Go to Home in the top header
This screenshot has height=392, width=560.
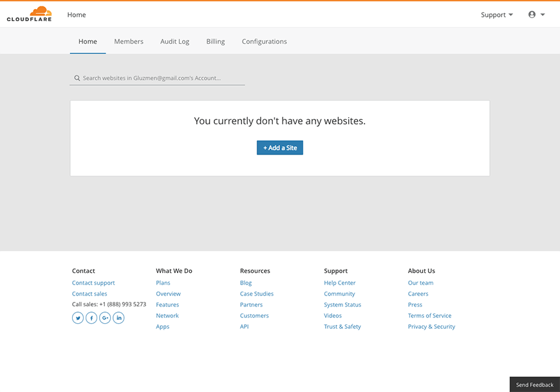pyautogui.click(x=77, y=15)
